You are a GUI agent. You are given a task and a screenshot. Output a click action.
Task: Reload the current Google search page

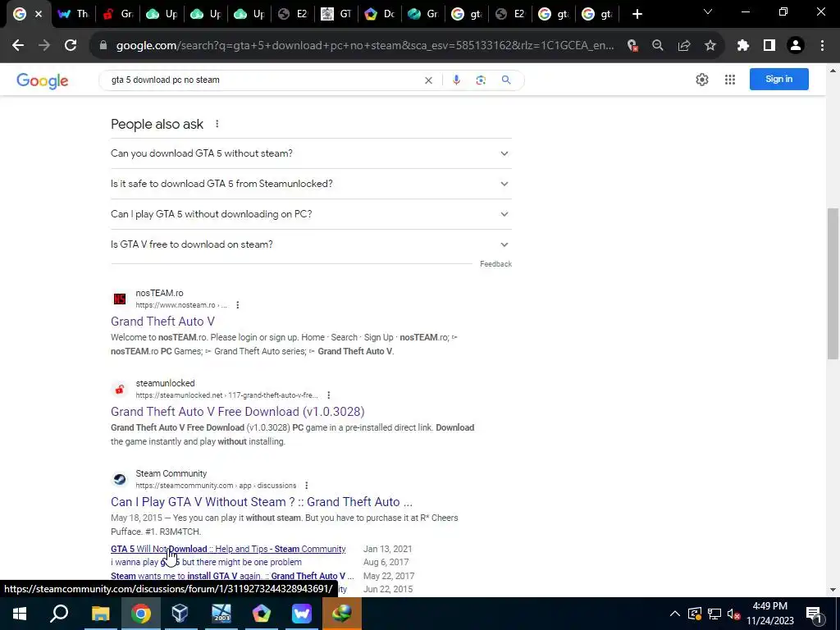[71, 46]
